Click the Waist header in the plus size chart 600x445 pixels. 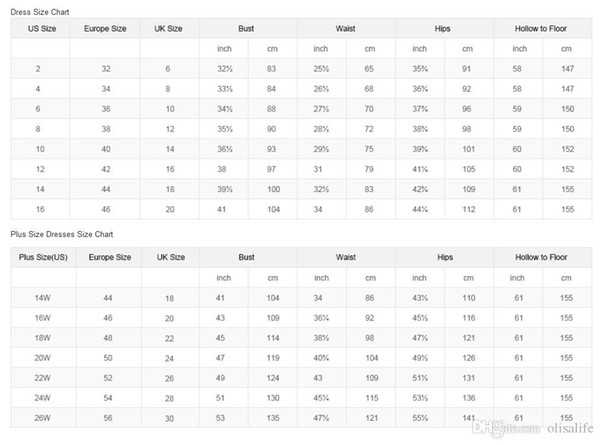point(346,257)
